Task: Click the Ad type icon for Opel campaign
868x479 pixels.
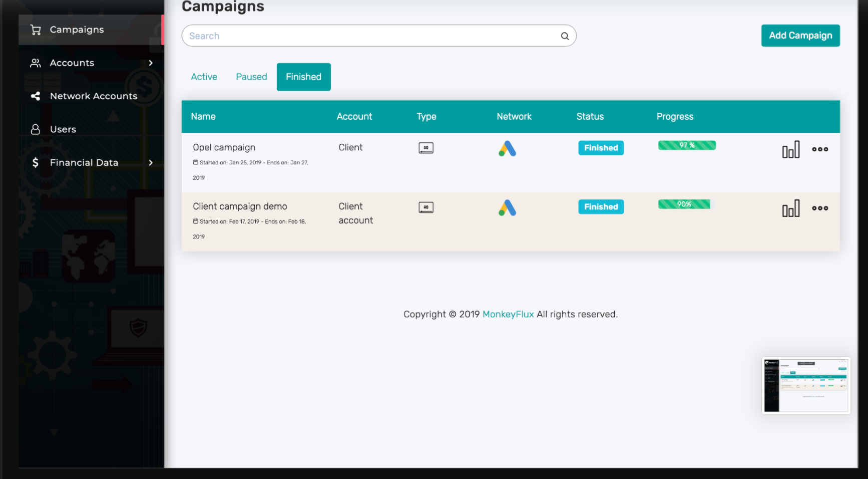Action: pos(426,147)
